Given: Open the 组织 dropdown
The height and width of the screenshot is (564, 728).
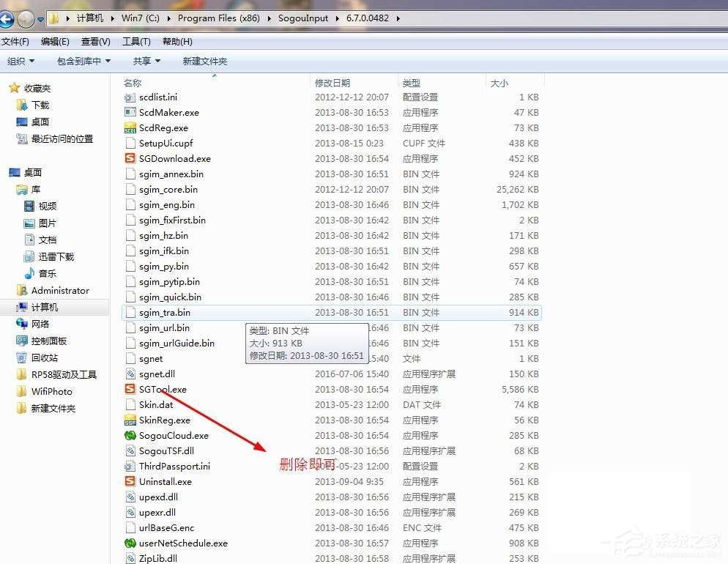Looking at the screenshot, I should click(21, 61).
